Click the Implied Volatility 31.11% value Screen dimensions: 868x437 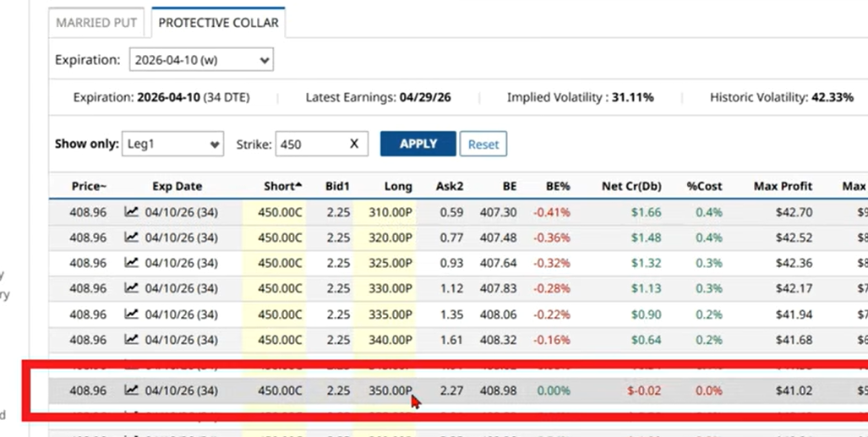(x=633, y=97)
